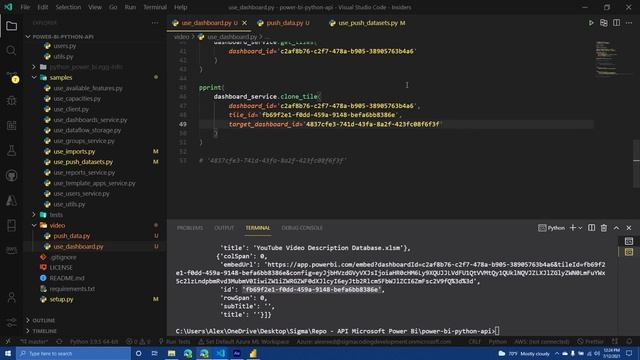Click the Open Changes icon in editor toolbar
The image size is (640, 360).
tap(604, 23)
